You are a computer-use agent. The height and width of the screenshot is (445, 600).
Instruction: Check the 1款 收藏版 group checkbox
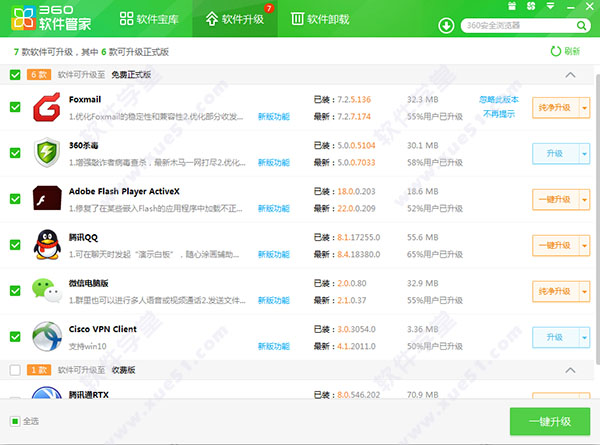click(15, 370)
